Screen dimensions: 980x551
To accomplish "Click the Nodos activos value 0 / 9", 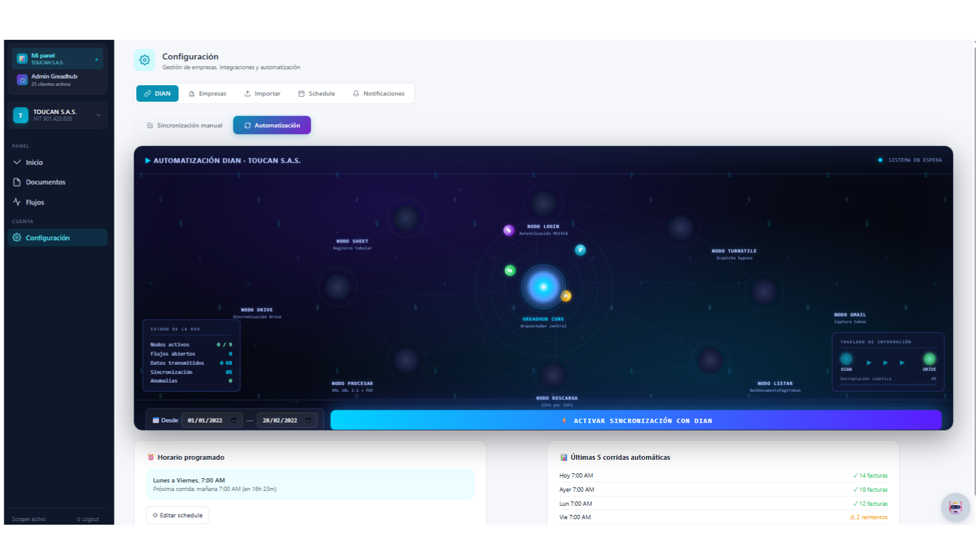I will [224, 345].
